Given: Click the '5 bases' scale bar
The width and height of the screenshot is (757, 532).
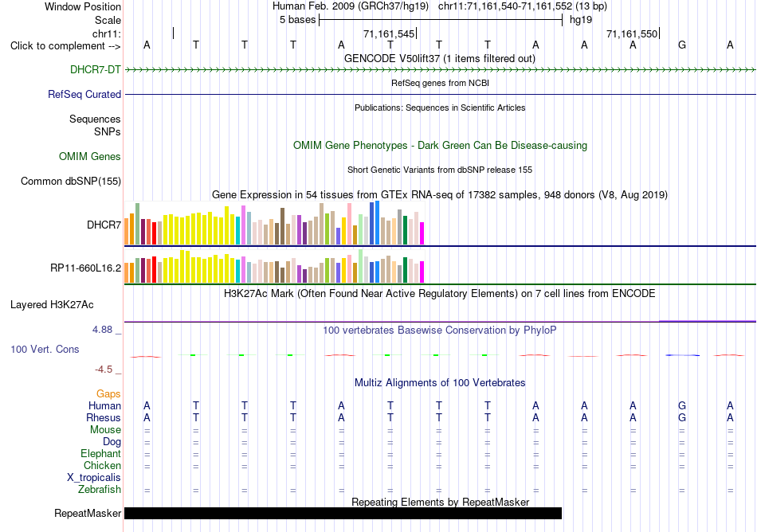Looking at the screenshot, I should coord(441,20).
